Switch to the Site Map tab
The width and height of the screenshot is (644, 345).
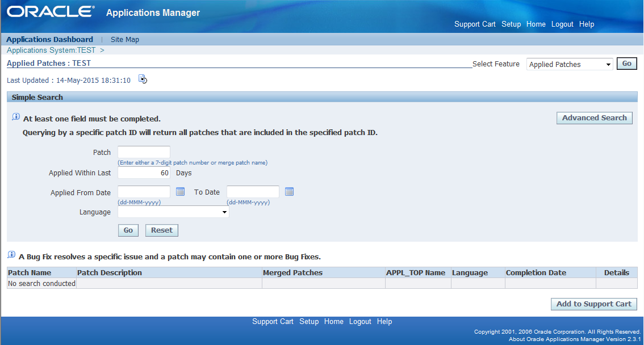(125, 39)
